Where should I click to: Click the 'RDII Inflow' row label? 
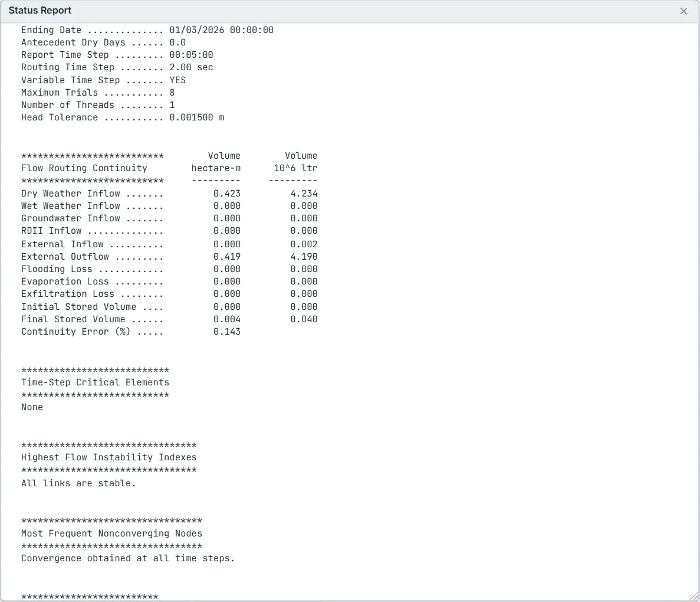point(51,231)
